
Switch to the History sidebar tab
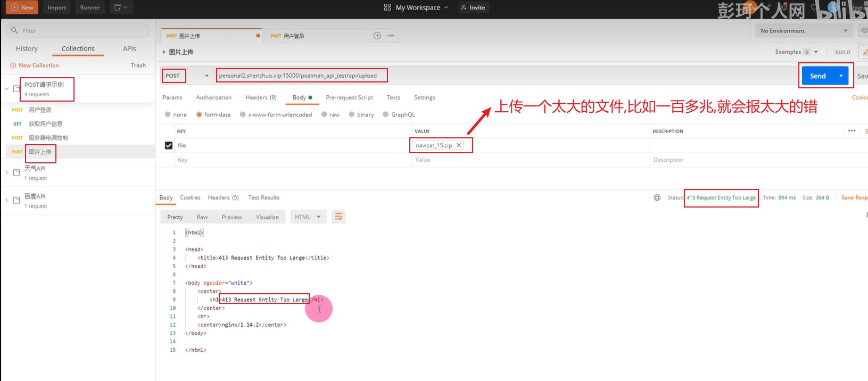27,48
